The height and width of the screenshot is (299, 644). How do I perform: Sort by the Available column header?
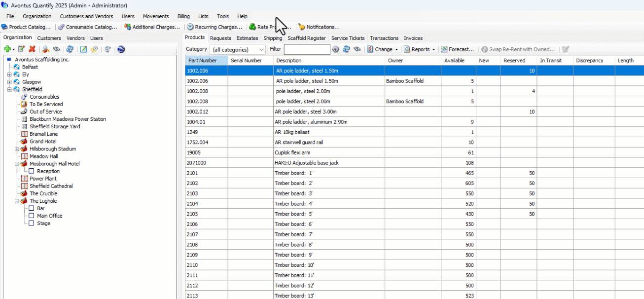coord(454,61)
